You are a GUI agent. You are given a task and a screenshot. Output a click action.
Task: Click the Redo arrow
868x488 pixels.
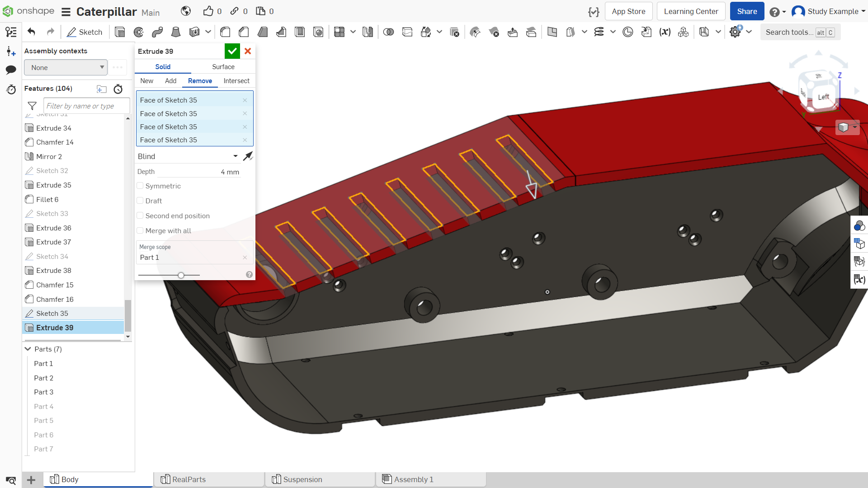click(51, 32)
